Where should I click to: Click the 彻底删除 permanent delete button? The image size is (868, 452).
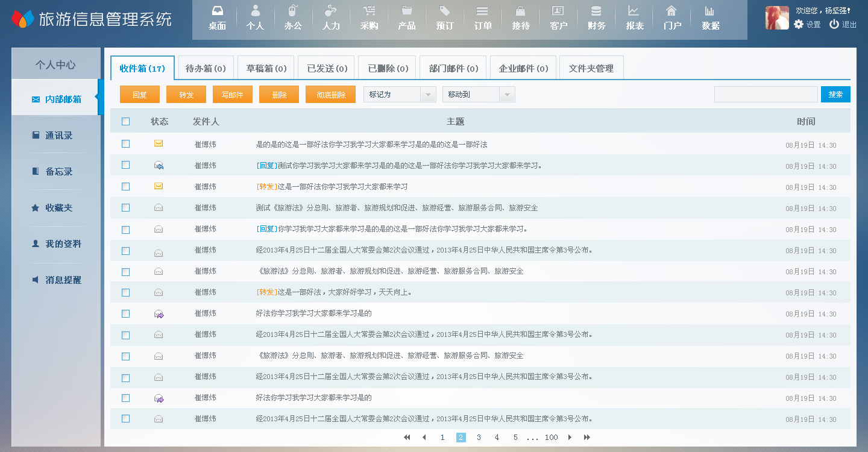point(331,95)
